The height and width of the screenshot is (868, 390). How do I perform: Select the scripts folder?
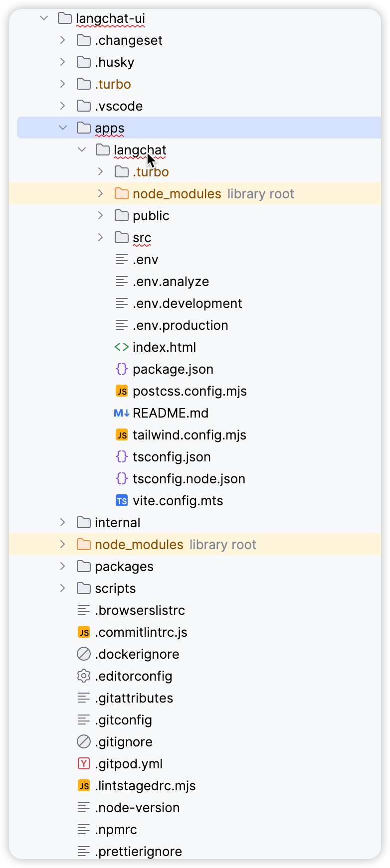(x=115, y=588)
